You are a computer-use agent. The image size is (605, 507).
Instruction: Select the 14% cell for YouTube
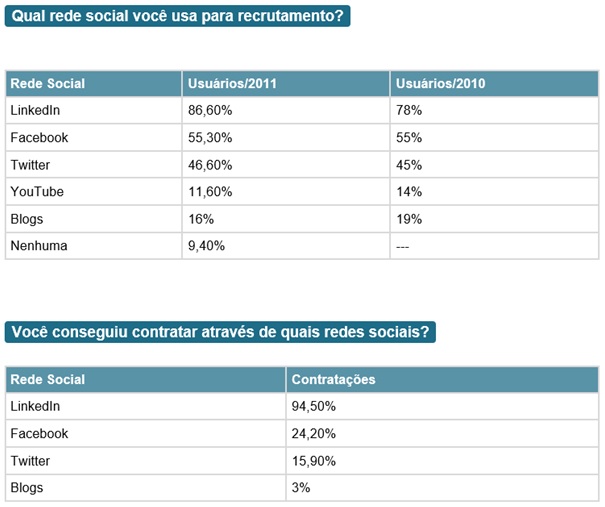point(409,192)
